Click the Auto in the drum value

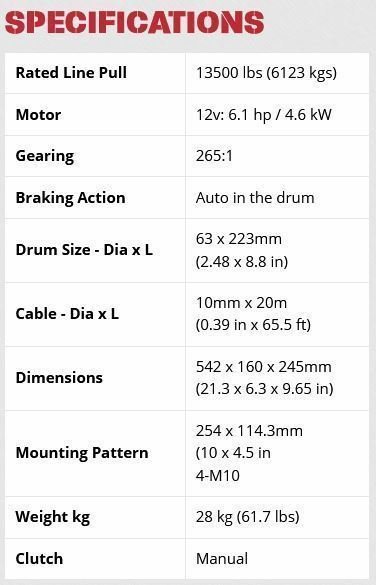255,198
